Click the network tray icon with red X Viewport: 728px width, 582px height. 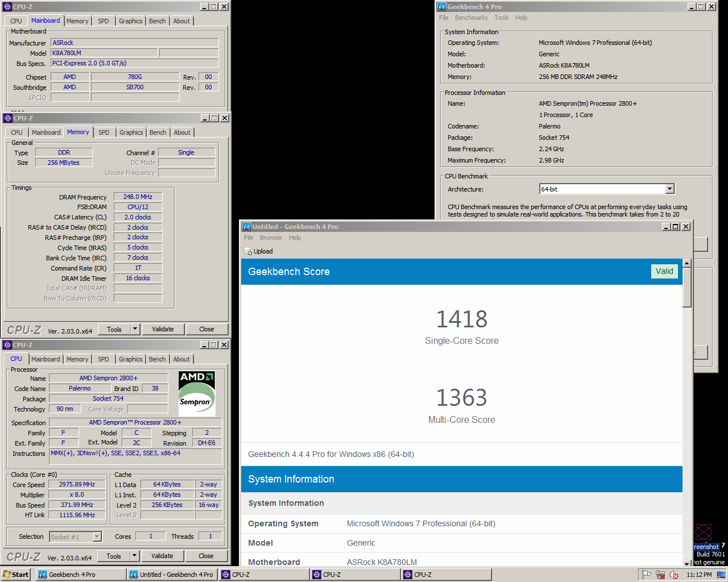pyautogui.click(x=660, y=575)
